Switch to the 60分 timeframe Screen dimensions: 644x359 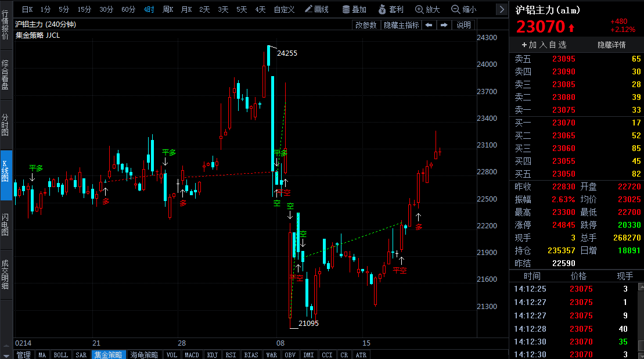click(x=128, y=9)
